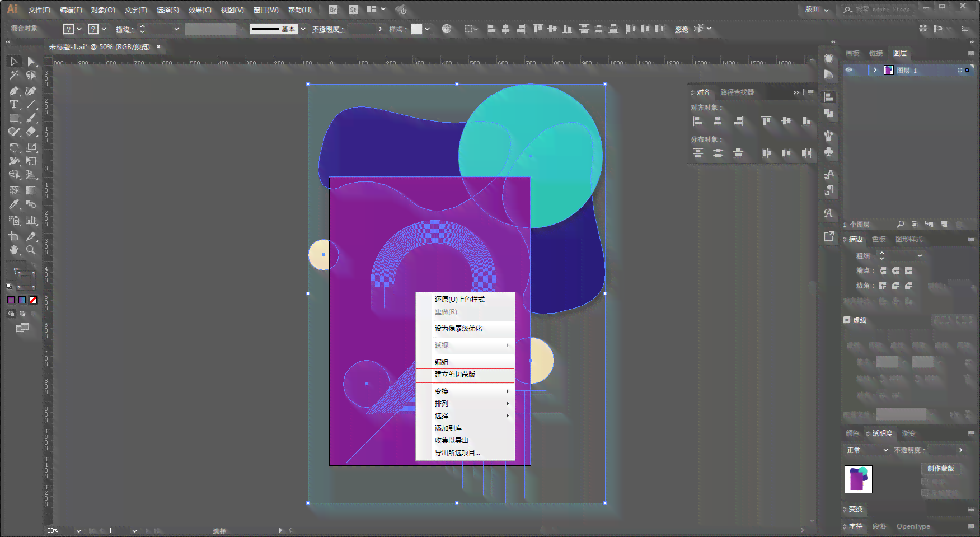Open the 文件(F) menu
The image size is (980, 537).
(x=39, y=10)
